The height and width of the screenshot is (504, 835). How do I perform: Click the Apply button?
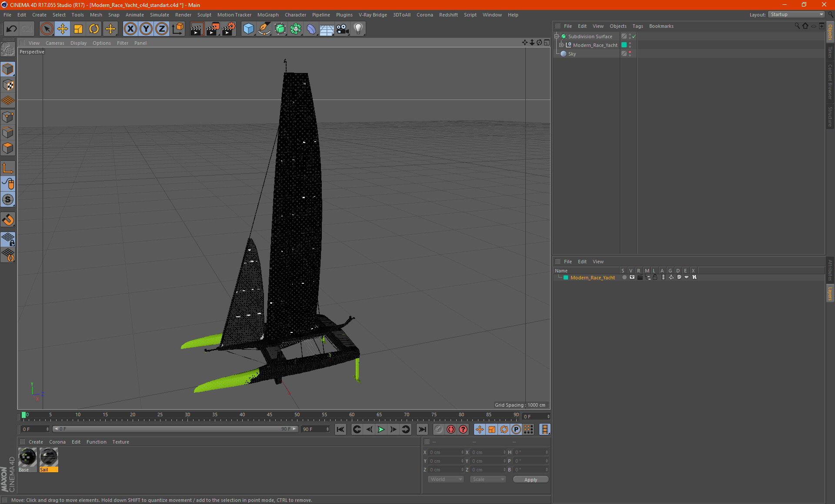[531, 480]
